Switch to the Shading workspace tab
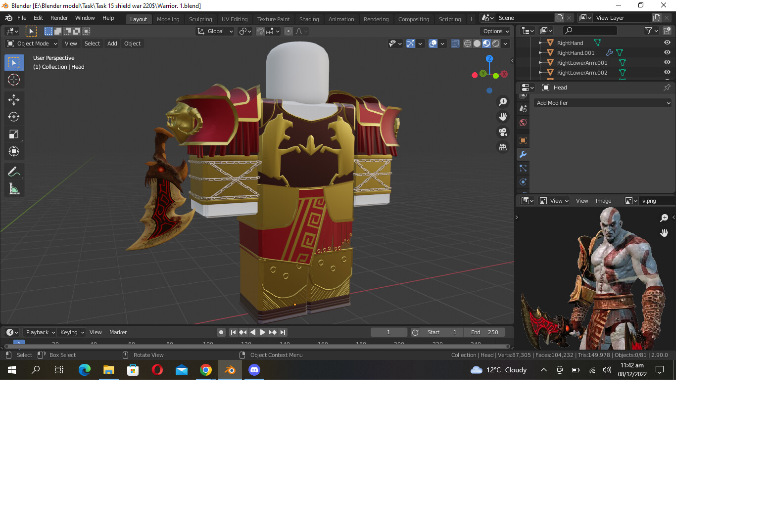The image size is (769, 532). pyautogui.click(x=309, y=19)
